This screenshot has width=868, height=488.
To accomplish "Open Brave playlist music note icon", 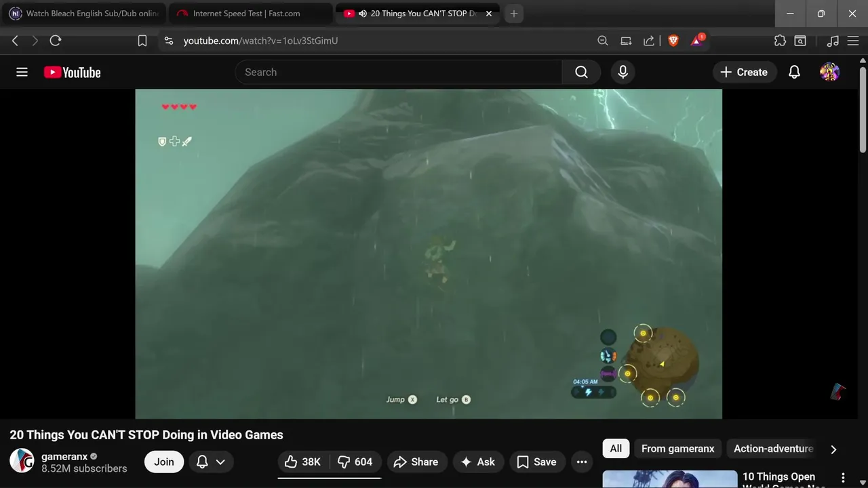I will tap(833, 41).
